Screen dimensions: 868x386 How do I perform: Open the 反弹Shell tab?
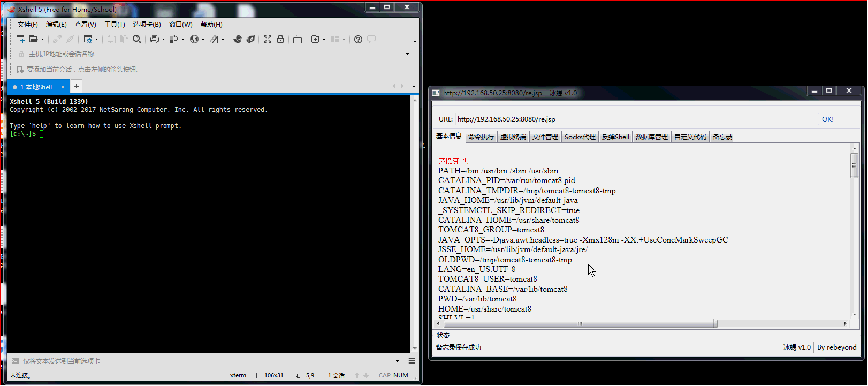(615, 137)
